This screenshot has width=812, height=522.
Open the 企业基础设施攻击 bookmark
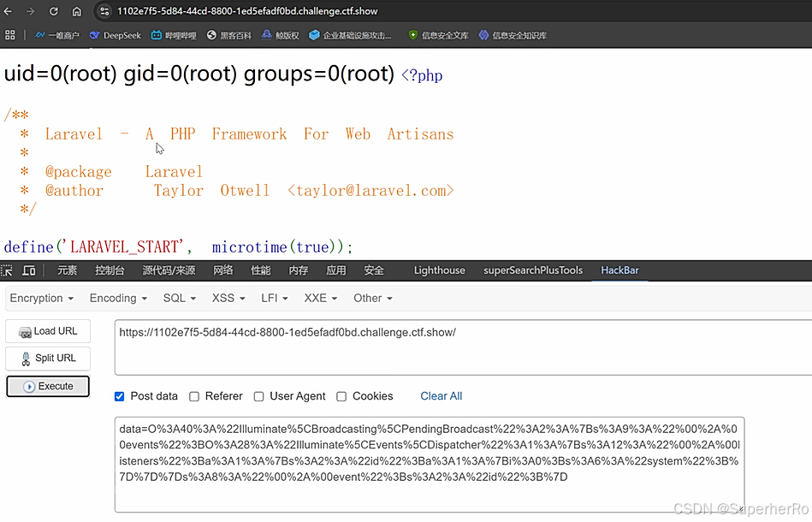[350, 35]
